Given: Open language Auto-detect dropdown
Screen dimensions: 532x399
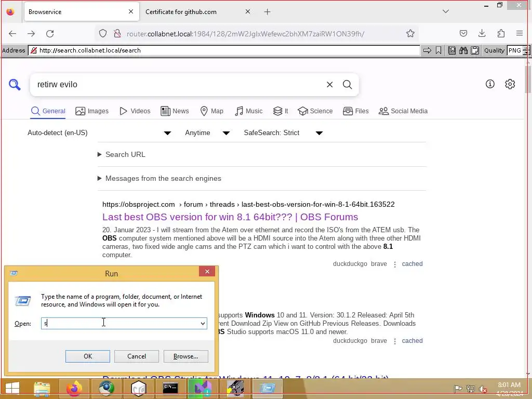Looking at the screenshot, I should click(99, 133).
